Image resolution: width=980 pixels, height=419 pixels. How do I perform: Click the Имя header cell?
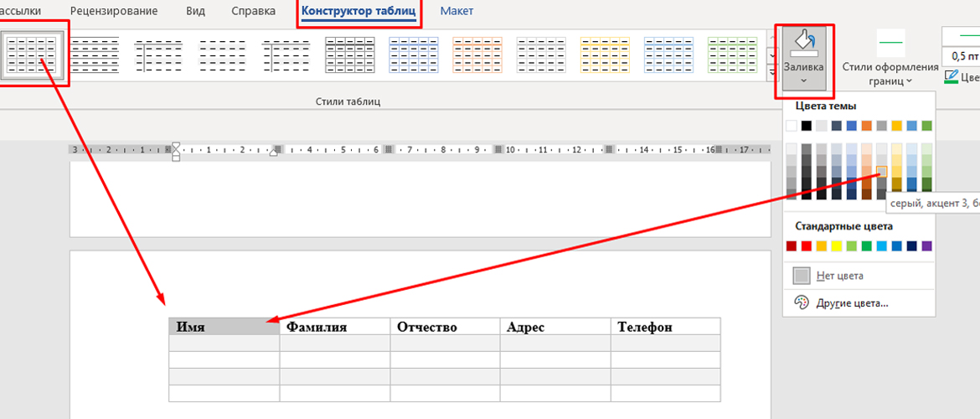(224, 327)
